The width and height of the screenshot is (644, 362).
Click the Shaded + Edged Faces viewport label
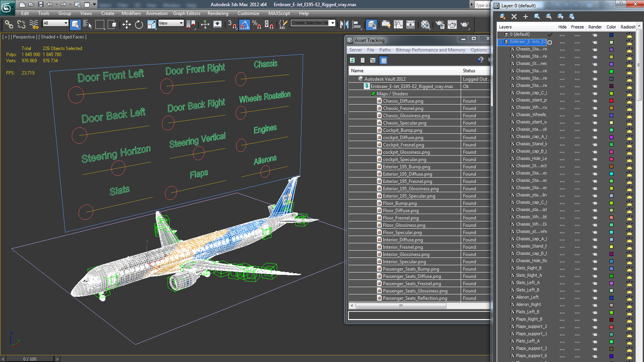(63, 37)
